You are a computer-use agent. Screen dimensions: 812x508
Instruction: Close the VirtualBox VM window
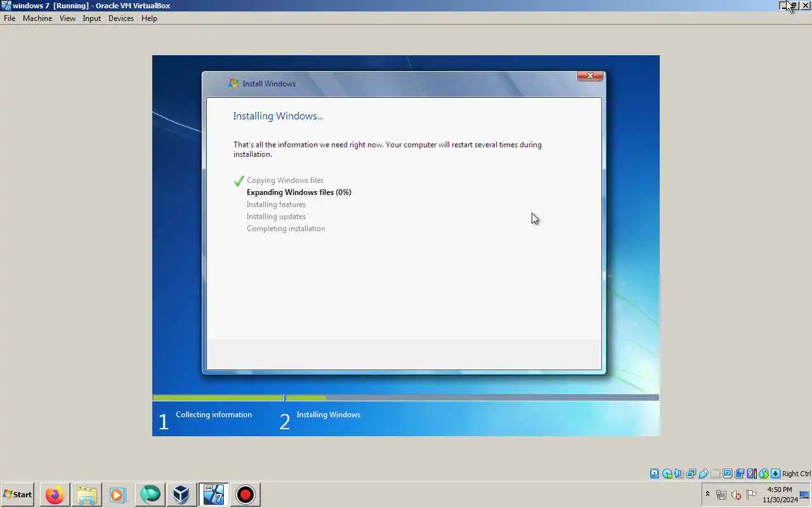tap(806, 6)
